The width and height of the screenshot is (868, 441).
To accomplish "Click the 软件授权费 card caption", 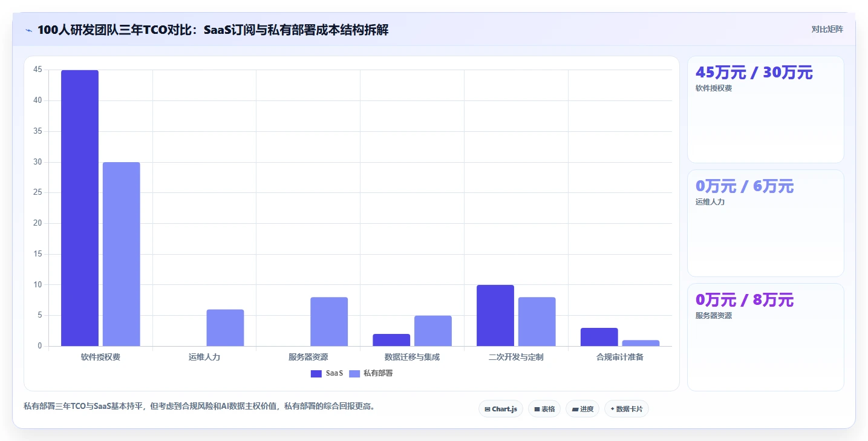I will click(714, 88).
